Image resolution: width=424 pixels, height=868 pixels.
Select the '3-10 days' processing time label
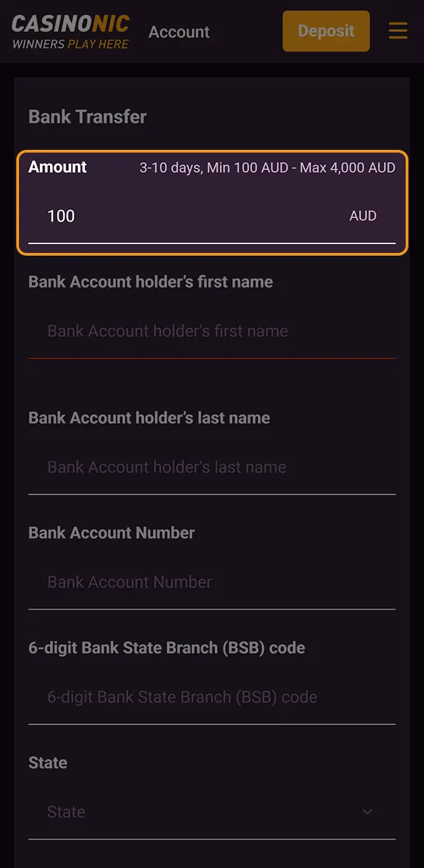(x=168, y=167)
